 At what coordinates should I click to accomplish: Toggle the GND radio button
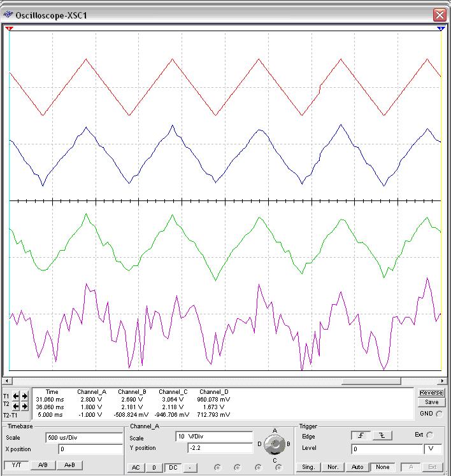[x=440, y=414]
